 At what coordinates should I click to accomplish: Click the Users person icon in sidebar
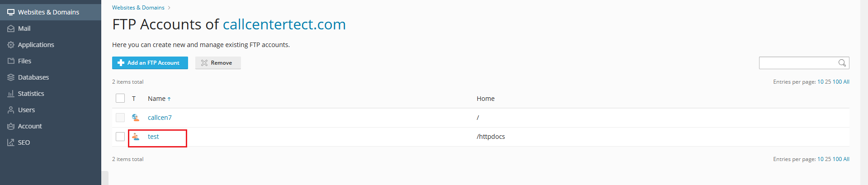click(x=11, y=110)
